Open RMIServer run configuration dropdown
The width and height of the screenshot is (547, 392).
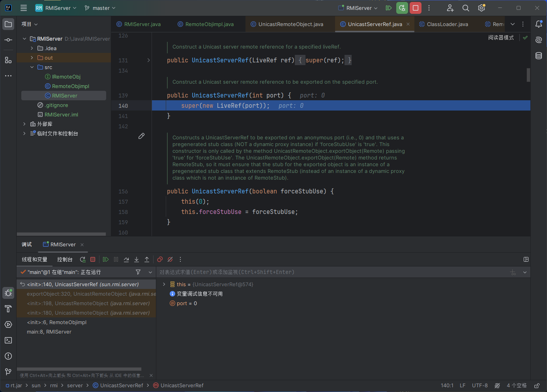pos(358,8)
